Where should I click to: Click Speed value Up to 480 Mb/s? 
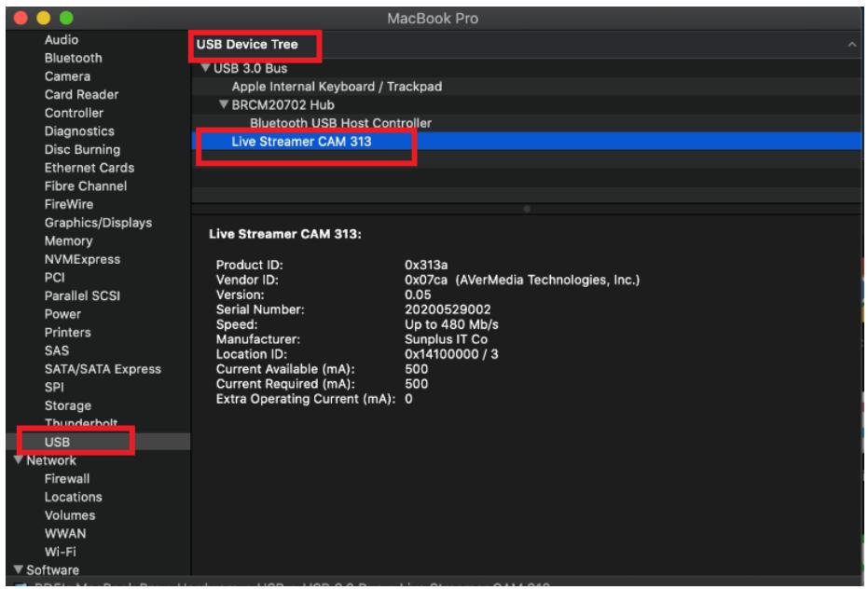click(451, 324)
